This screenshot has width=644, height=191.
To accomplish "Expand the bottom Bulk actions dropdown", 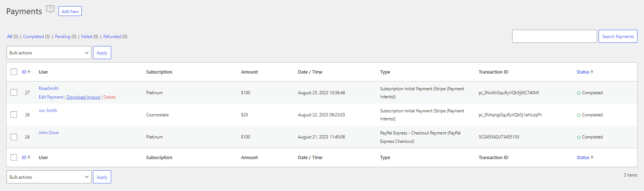I will pos(49,177).
